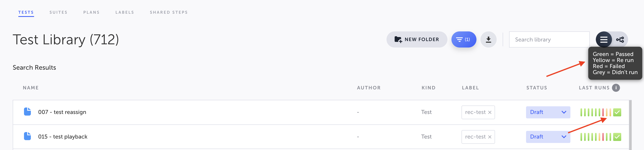Switch to the SUITES tab
The height and width of the screenshot is (150, 644).
coord(58,12)
